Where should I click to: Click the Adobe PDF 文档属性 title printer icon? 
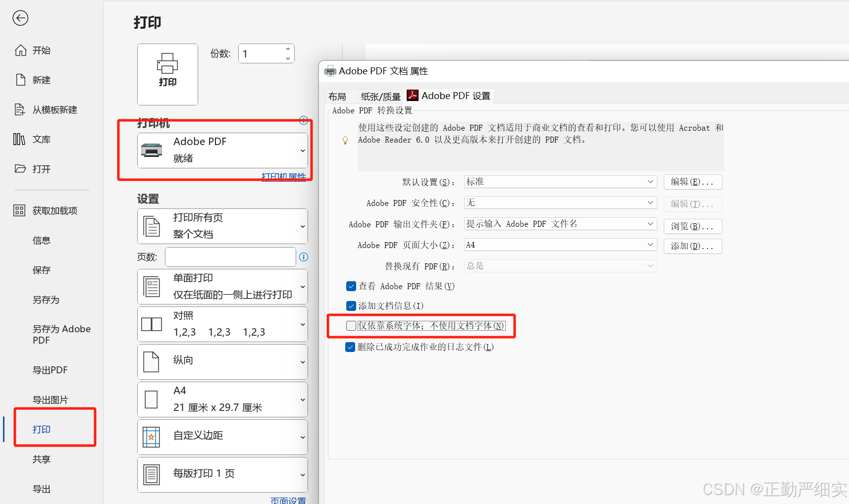pos(330,71)
